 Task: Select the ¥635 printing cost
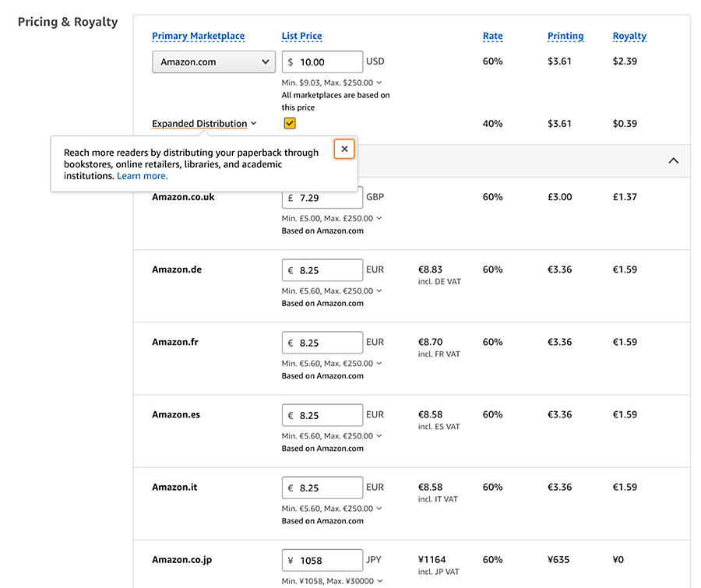coord(558,560)
